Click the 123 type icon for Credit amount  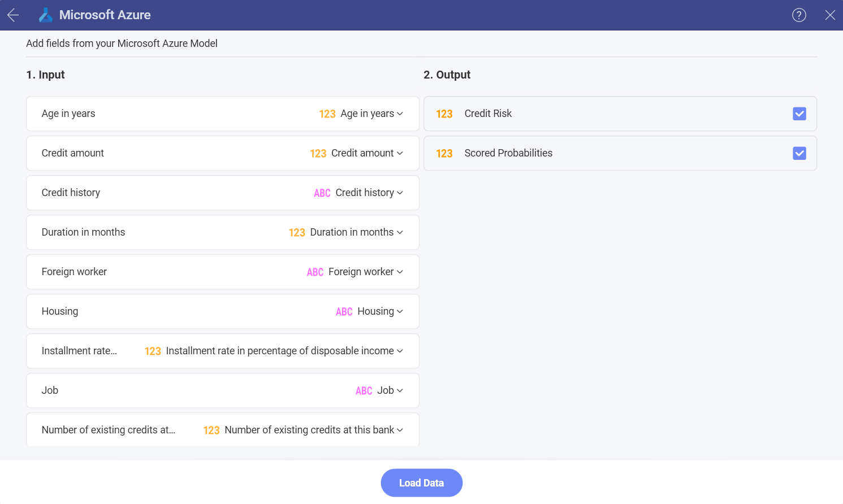click(x=318, y=154)
